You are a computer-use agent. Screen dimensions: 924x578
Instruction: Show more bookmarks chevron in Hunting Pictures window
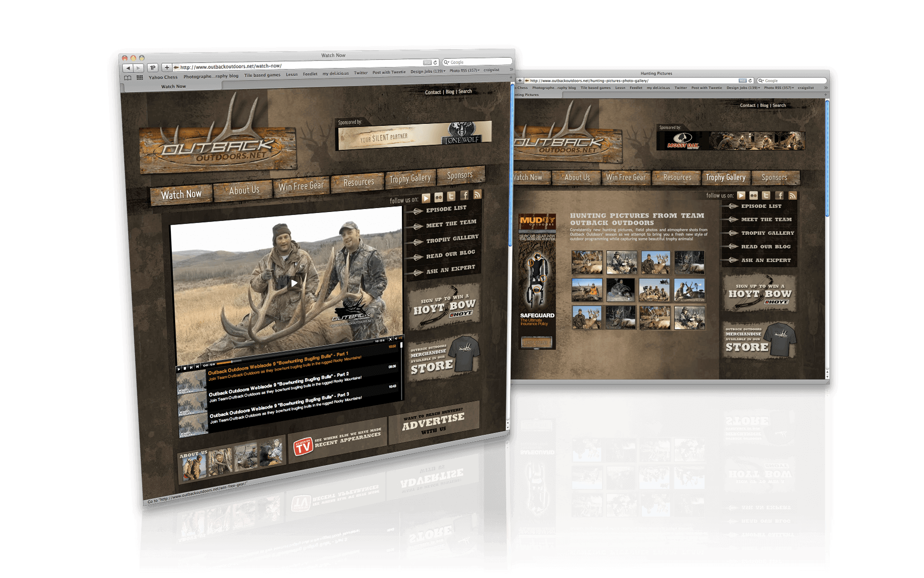coord(826,88)
